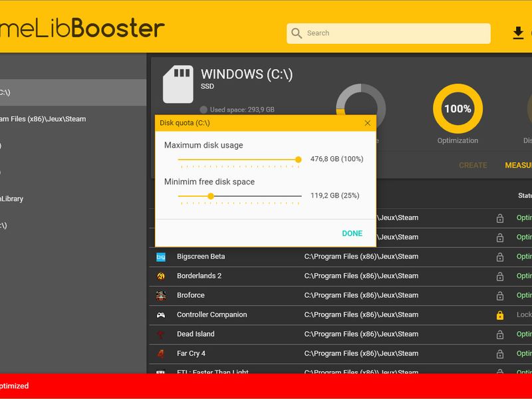Click the Borderlands 2 game icon
532x399 pixels.
point(161,276)
